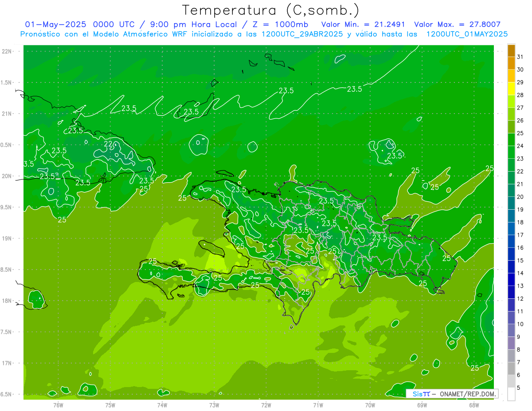Click the colorbar swatch between 25 and 26

point(511,127)
